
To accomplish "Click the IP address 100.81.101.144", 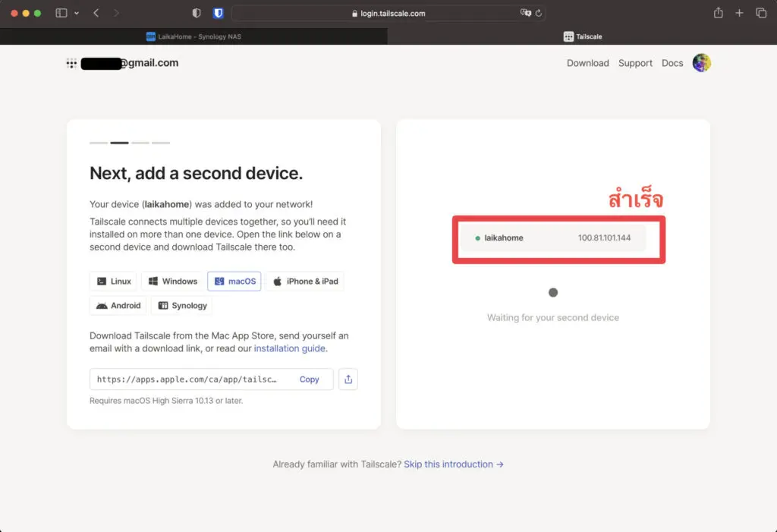I will click(604, 238).
